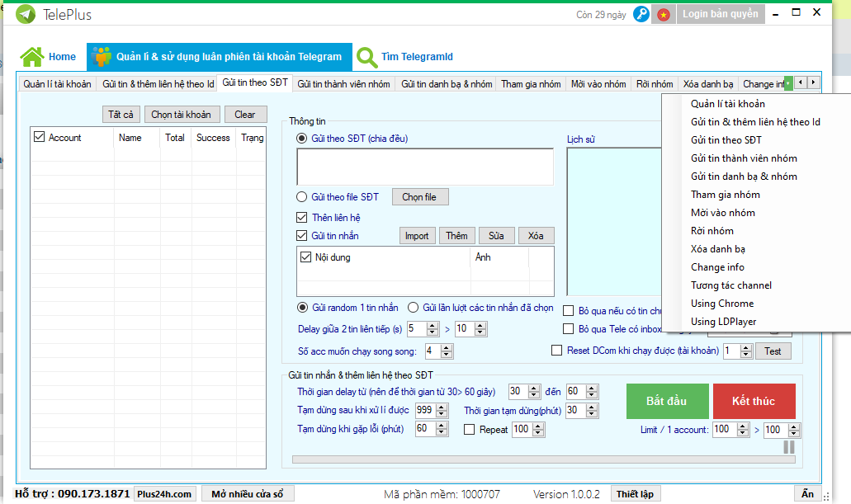Toggle the Nội dung column checkbox
Screen dimensions: 851x504
point(305,257)
